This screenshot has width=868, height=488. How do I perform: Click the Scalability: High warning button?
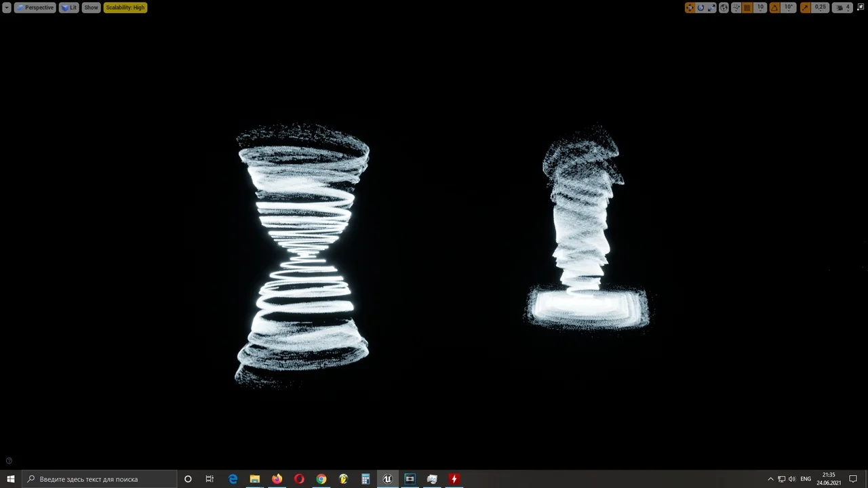coord(125,7)
